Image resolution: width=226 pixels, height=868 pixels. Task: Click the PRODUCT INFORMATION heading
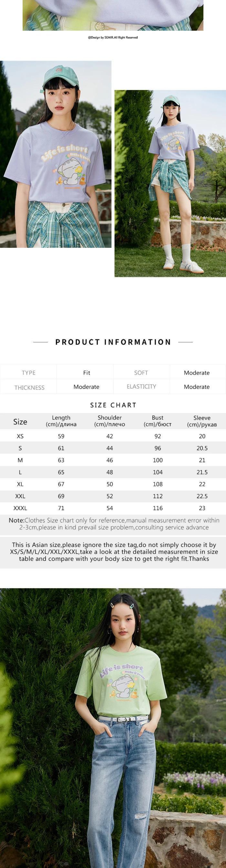pyautogui.click(x=113, y=342)
